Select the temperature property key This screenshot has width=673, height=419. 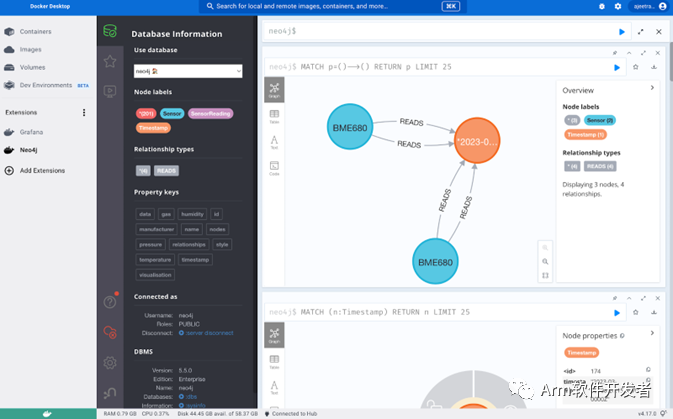pos(155,260)
